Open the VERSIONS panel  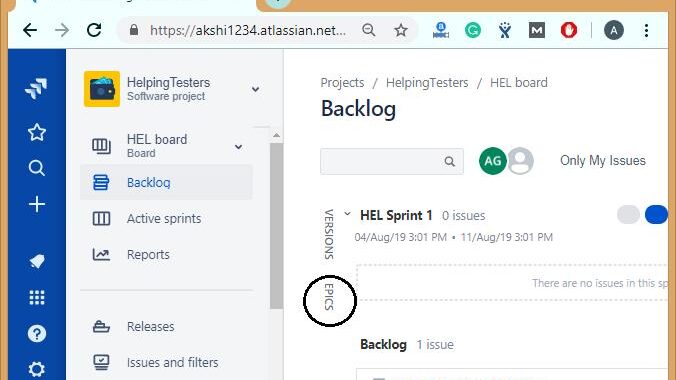(x=329, y=234)
